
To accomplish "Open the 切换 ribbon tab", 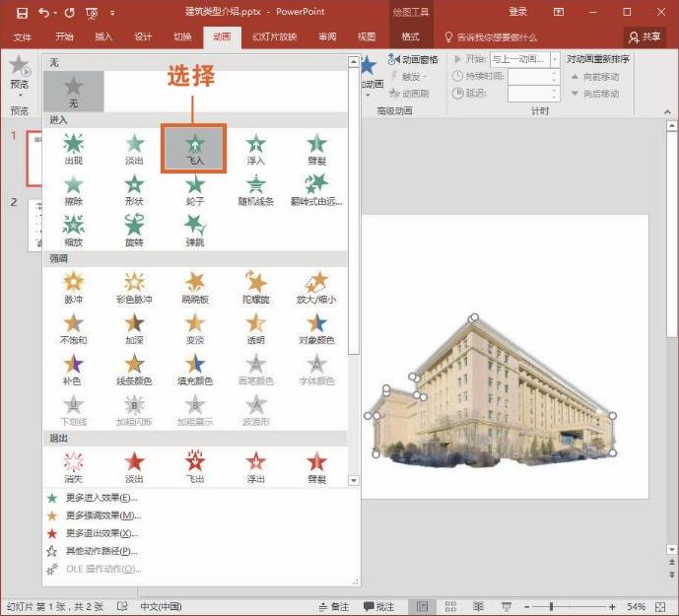I will pos(182,36).
